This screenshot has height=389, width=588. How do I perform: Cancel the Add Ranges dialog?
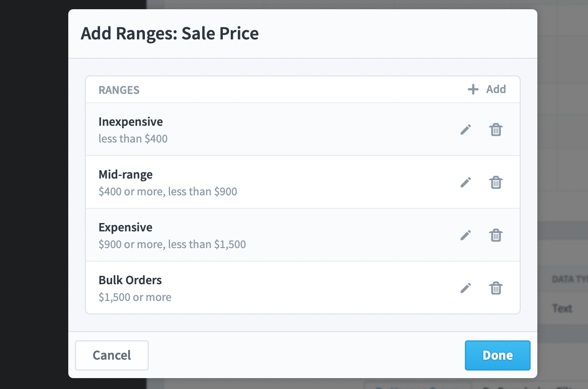[x=112, y=355]
